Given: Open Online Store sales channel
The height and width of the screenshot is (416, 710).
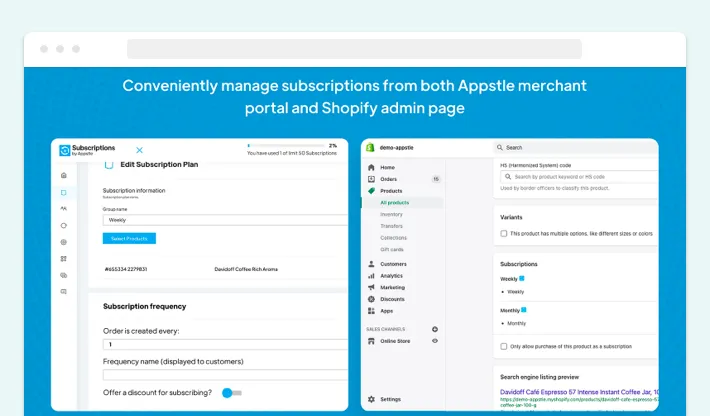Looking at the screenshot, I should point(395,341).
